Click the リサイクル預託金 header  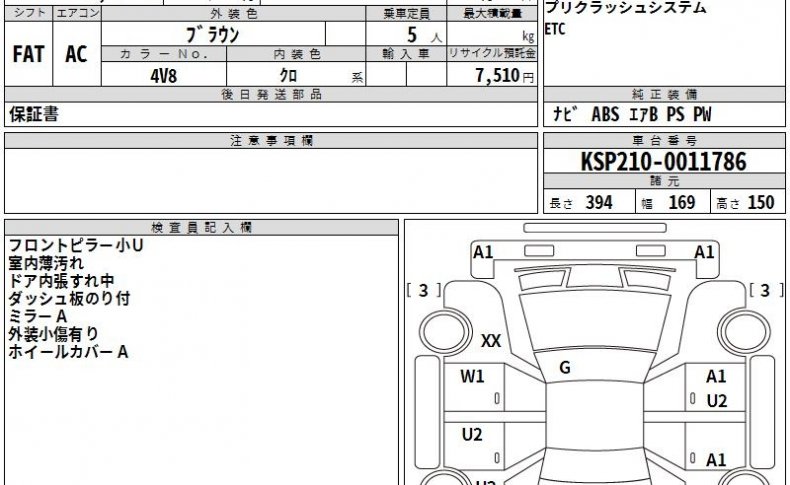point(492,53)
